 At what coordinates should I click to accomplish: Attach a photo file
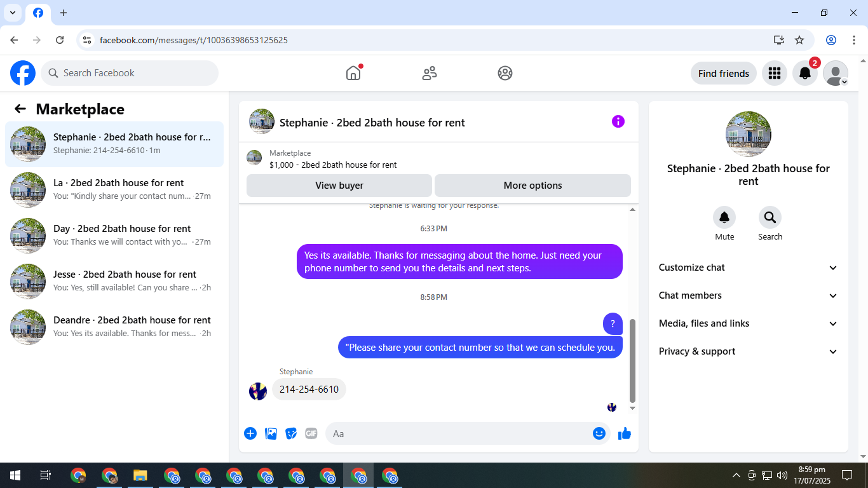271,433
